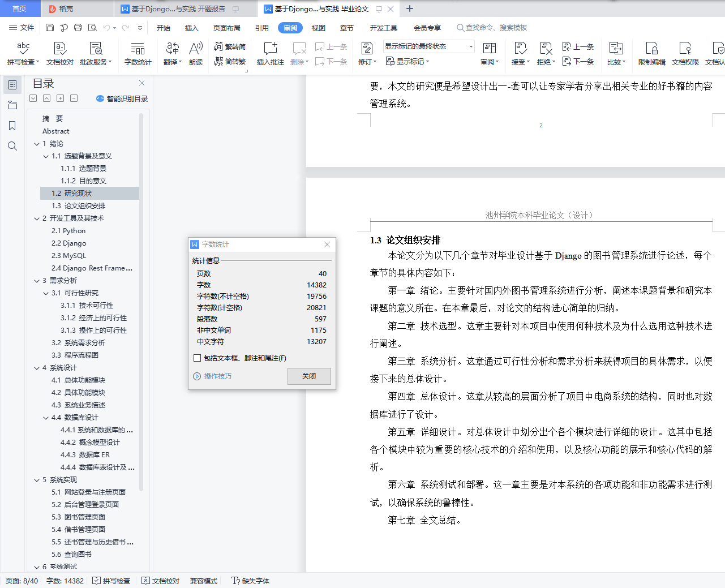Save the document using the toolbar save icon
Screen dimensions: 725x588
(50, 27)
